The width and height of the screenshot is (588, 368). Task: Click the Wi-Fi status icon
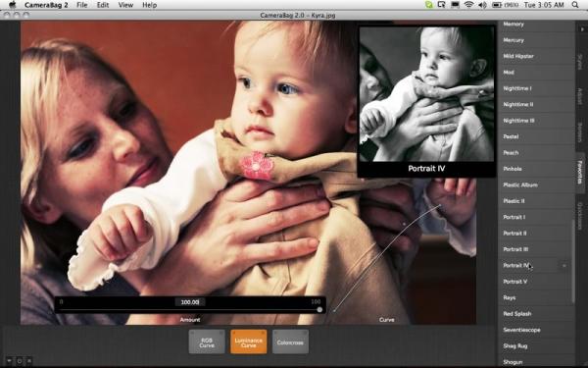(468, 5)
